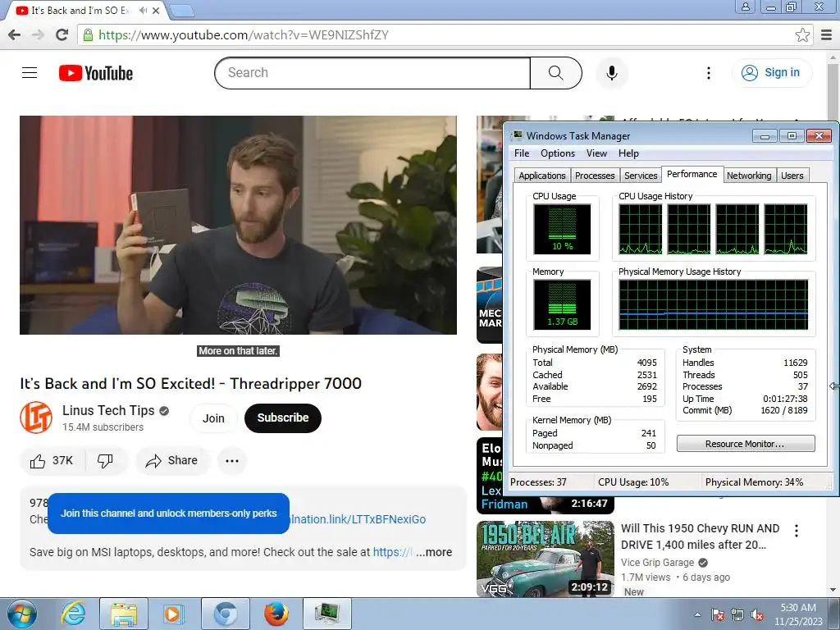The image size is (840, 630).
Task: Switch to Processes tab
Action: 595,176
